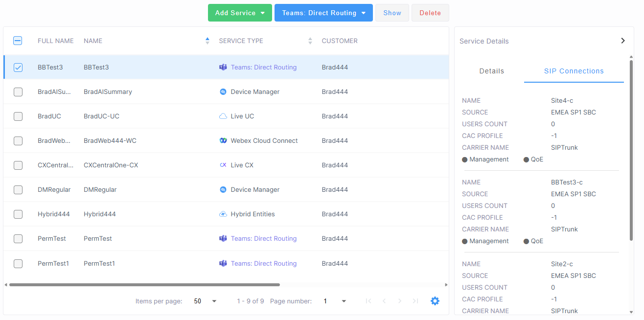Toggle the select-all header checkbox
Viewport: 644px width, 320px height.
click(x=18, y=41)
